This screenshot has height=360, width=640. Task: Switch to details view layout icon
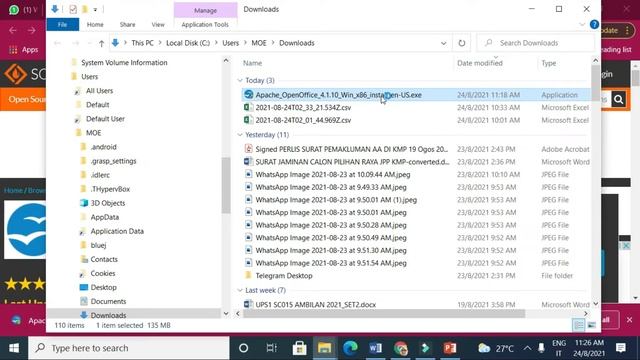click(x=579, y=325)
